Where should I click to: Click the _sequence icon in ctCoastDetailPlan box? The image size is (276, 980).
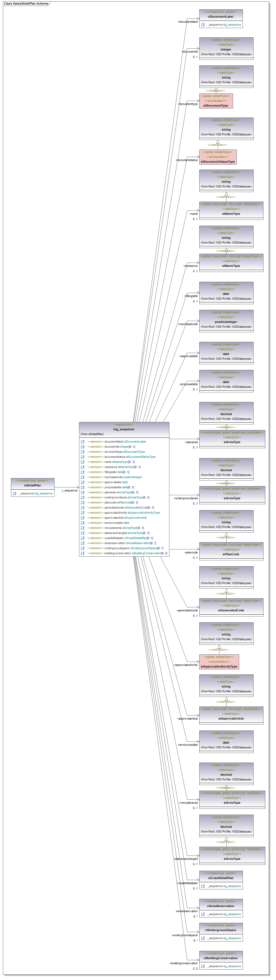203,886
